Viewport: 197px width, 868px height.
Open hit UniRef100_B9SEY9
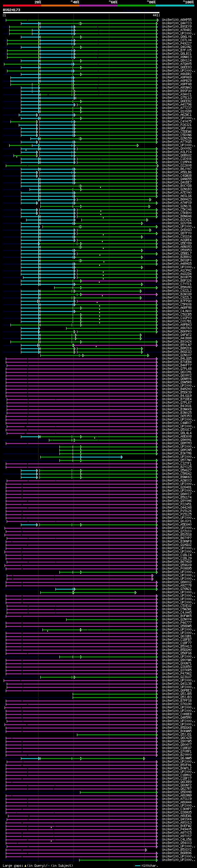coord(177,26)
